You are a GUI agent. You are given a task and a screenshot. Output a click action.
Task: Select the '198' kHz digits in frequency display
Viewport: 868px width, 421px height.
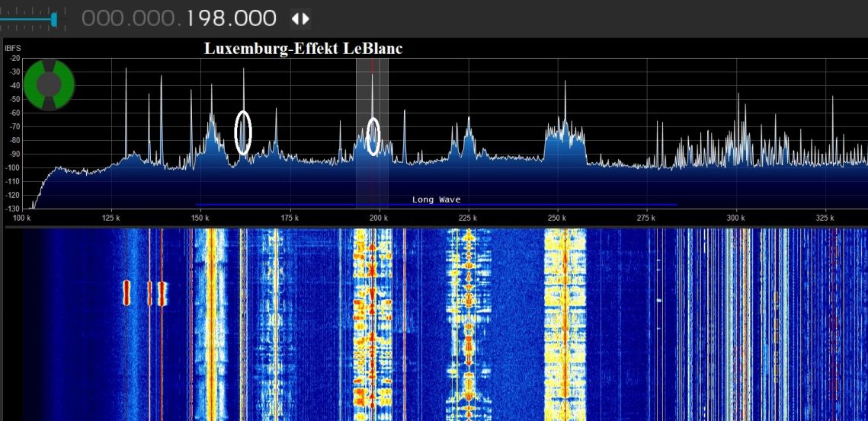(205, 19)
